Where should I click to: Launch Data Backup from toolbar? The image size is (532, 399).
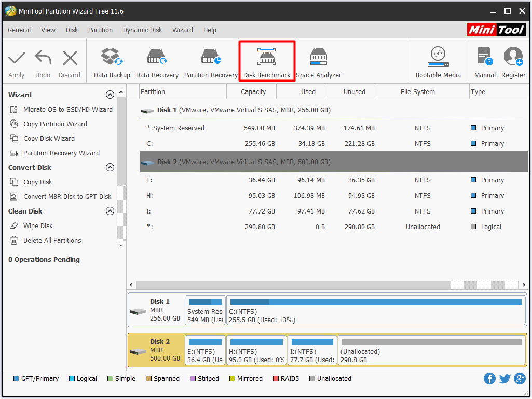coord(112,62)
